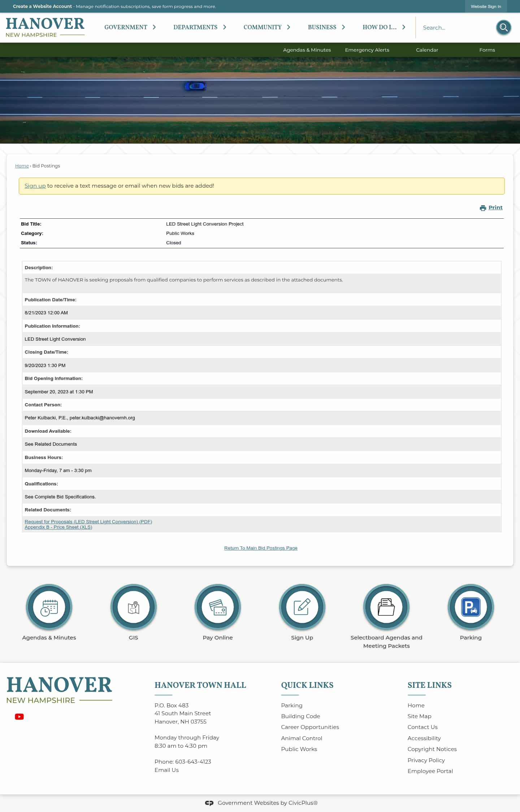Click the Hanover New Hampshire footer logo

coord(59,690)
